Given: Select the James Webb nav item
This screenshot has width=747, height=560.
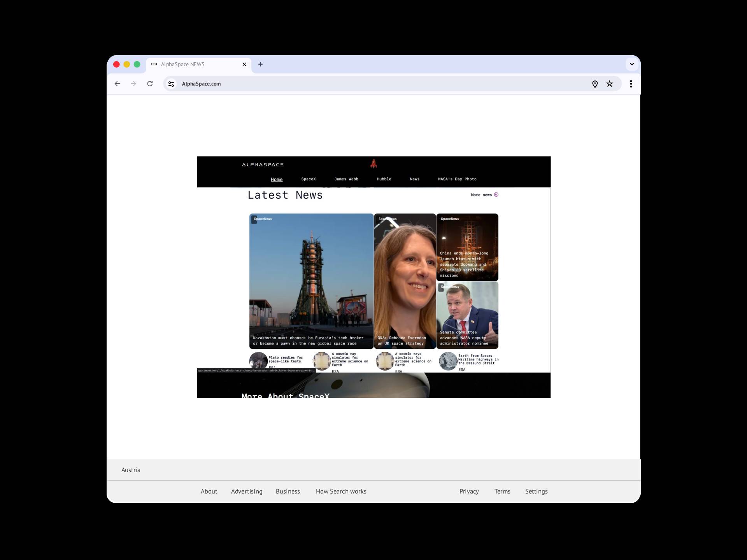Looking at the screenshot, I should coord(346,179).
